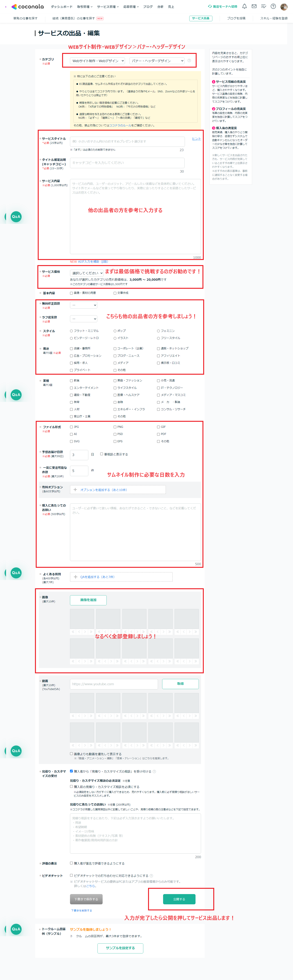Expand the 取引管理 menu
The width and height of the screenshot is (293, 980).
(x=84, y=7)
